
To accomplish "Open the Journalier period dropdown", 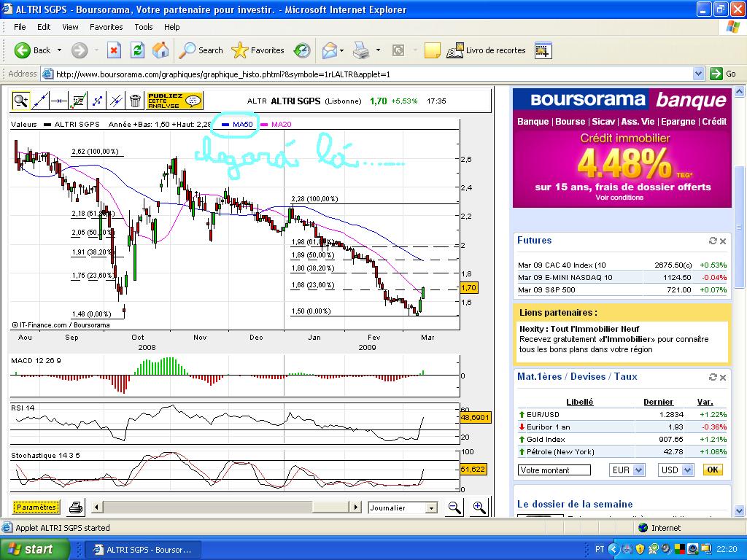I will click(x=431, y=508).
